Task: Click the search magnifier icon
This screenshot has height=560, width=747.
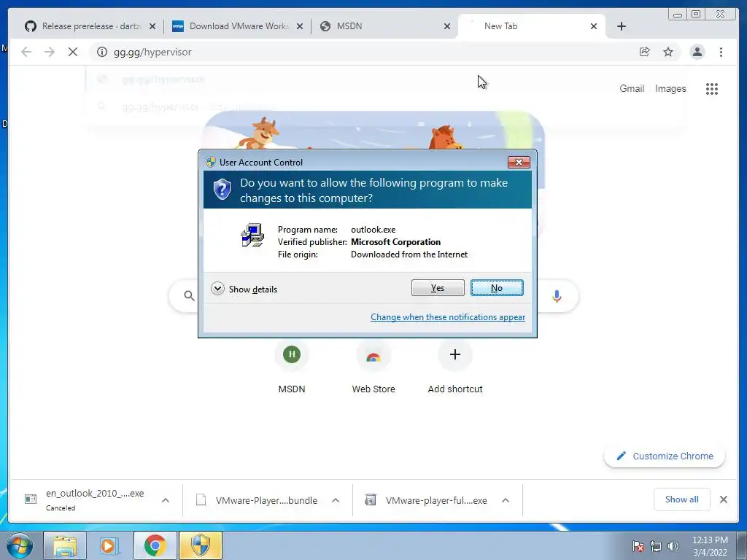Action: 189,296
